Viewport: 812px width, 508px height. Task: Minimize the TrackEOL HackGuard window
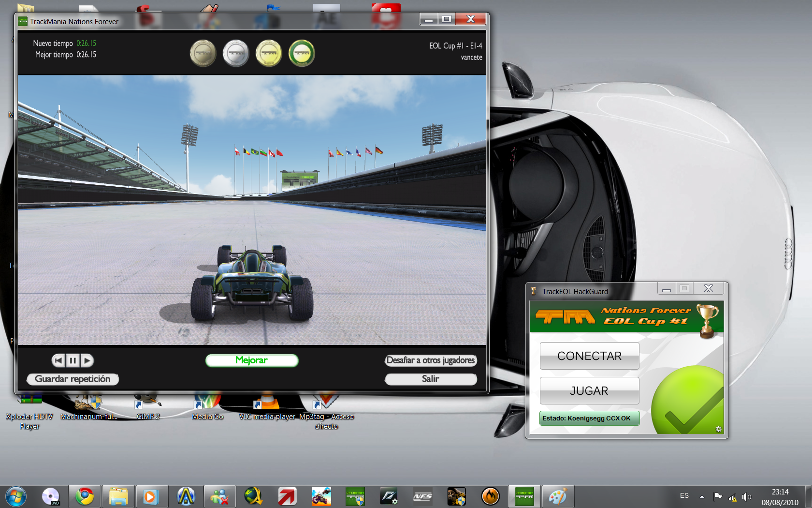pyautogui.click(x=667, y=289)
